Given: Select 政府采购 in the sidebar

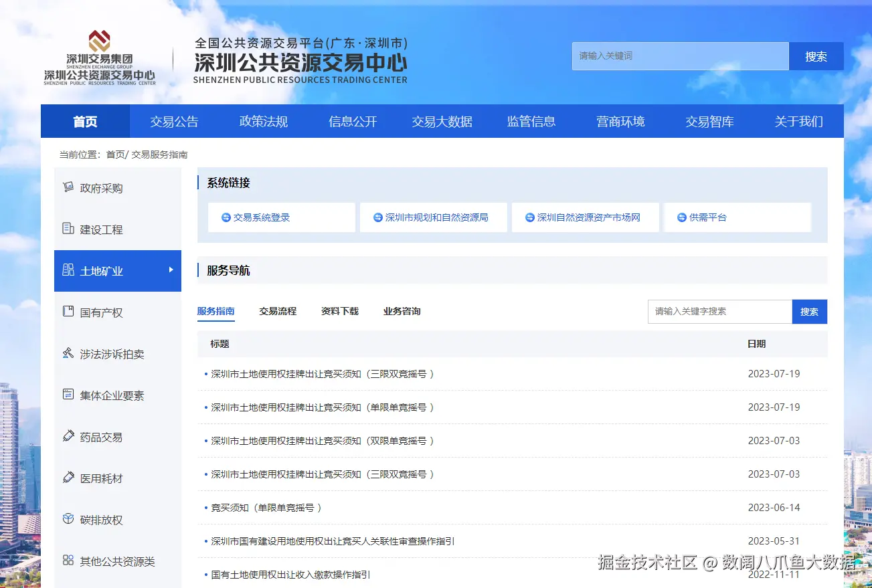Looking at the screenshot, I should 118,188.
